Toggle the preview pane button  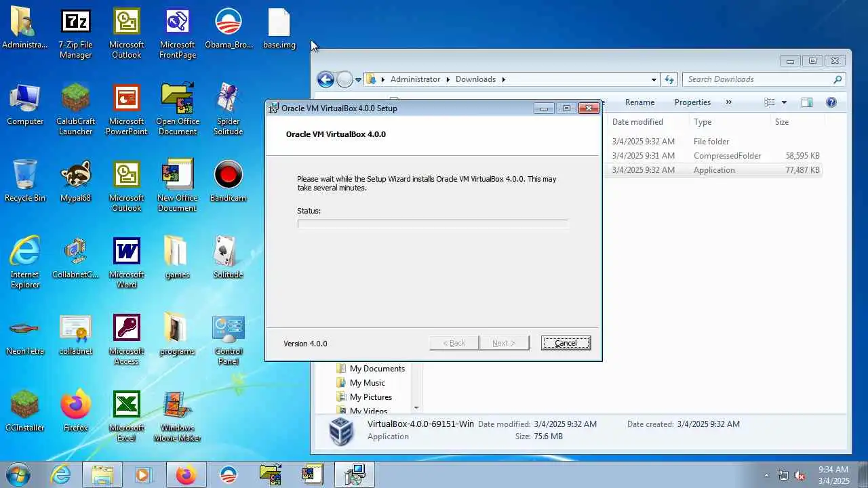[806, 102]
